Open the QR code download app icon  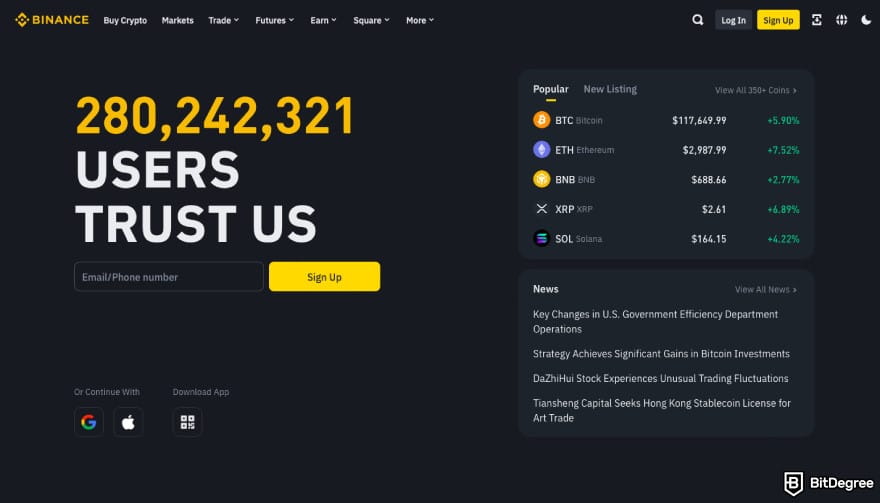pos(187,422)
